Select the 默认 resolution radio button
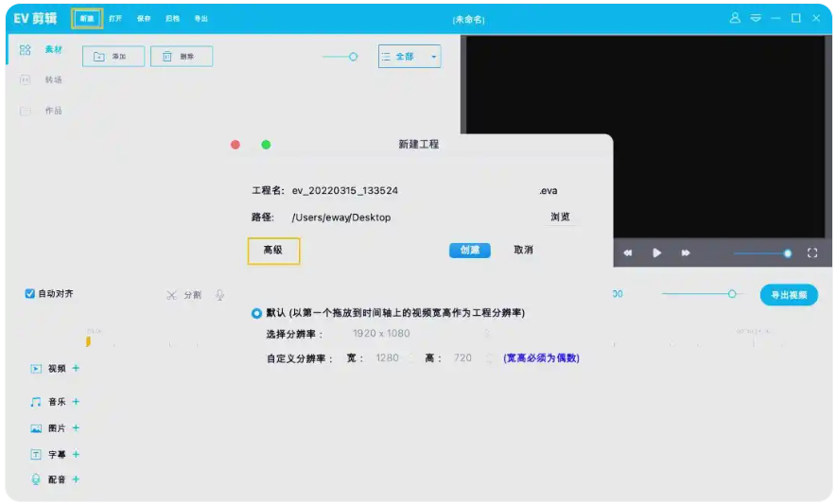837x504 pixels. point(256,313)
